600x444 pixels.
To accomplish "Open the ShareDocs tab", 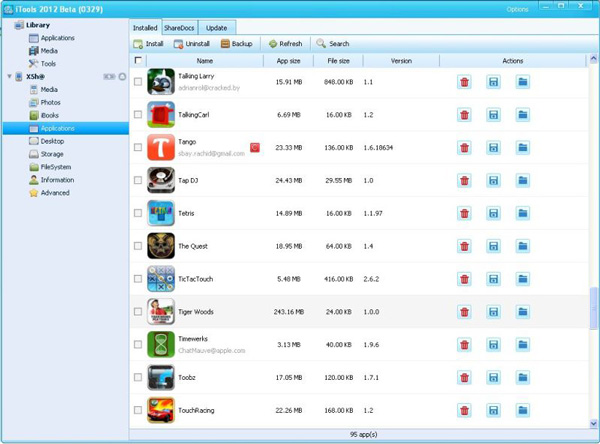I will pos(179,28).
